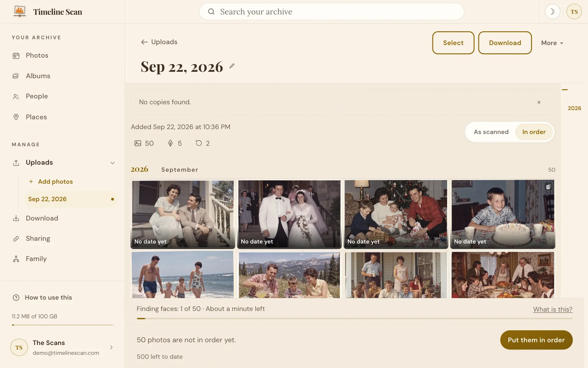Click the Photos calendar icon in the sidebar
Viewport: 588px width, 368px height.
(x=16, y=56)
